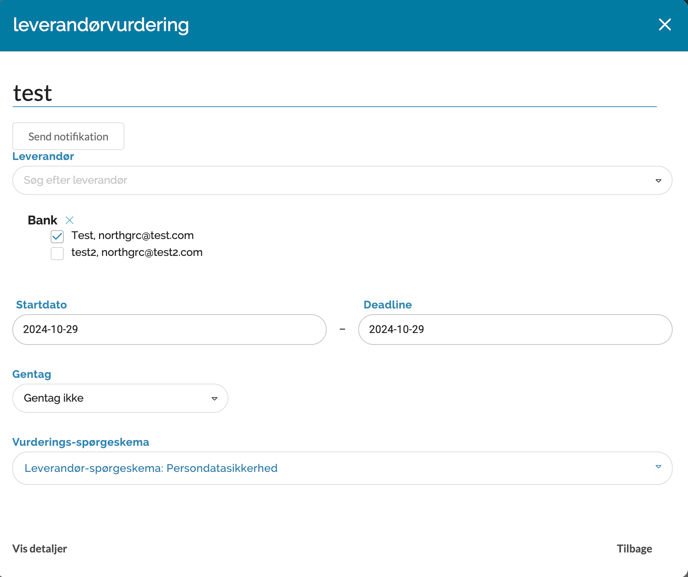Click the title field containing test
688x577 pixels.
tap(333, 93)
